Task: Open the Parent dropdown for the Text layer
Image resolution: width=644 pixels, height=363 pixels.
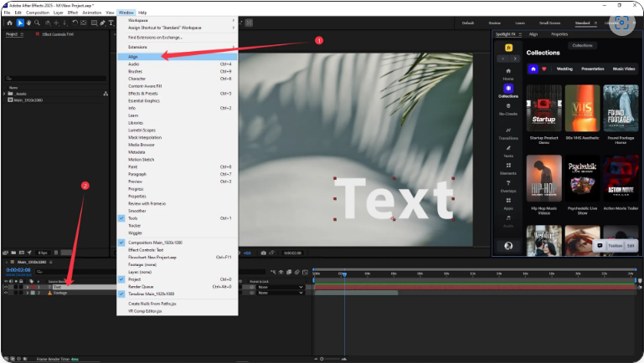Action: (x=281, y=287)
